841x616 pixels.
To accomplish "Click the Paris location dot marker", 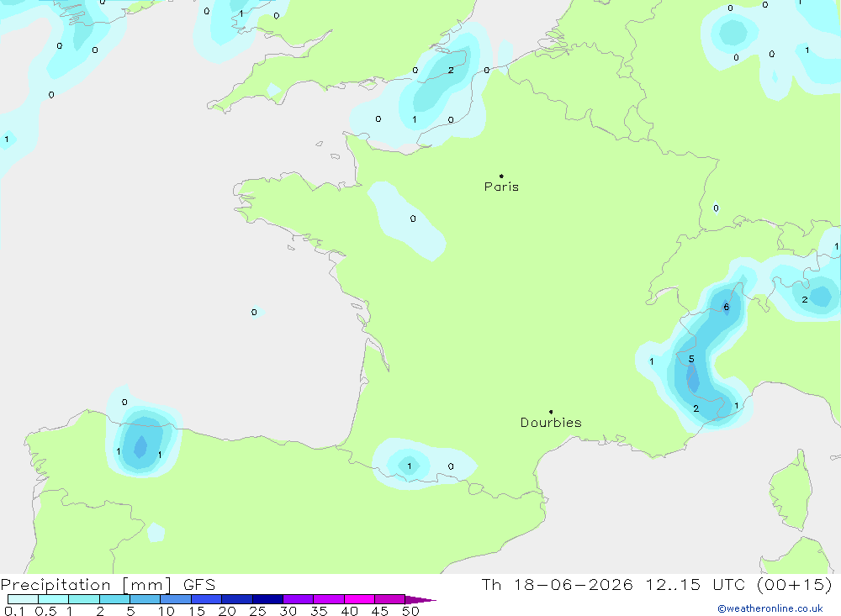I will (501, 176).
